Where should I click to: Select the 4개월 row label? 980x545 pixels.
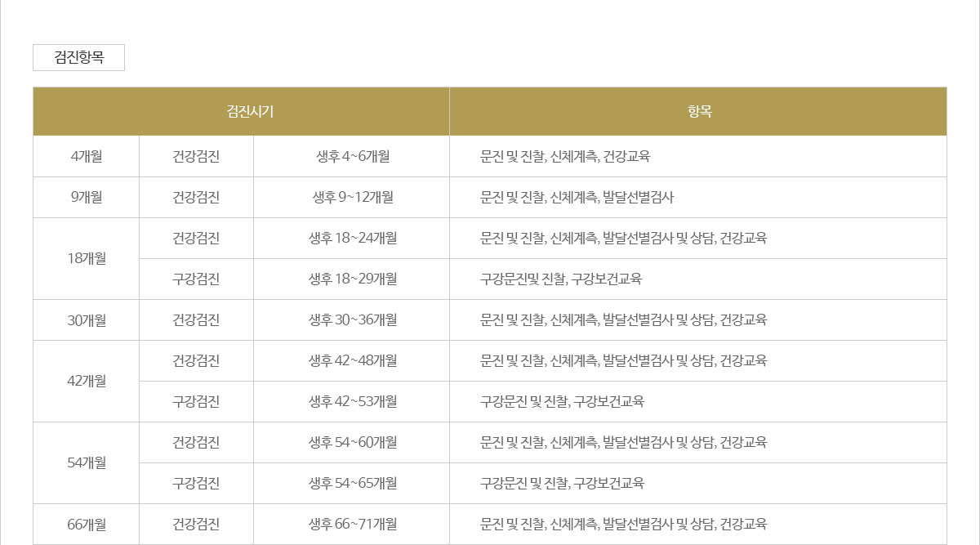click(x=86, y=157)
